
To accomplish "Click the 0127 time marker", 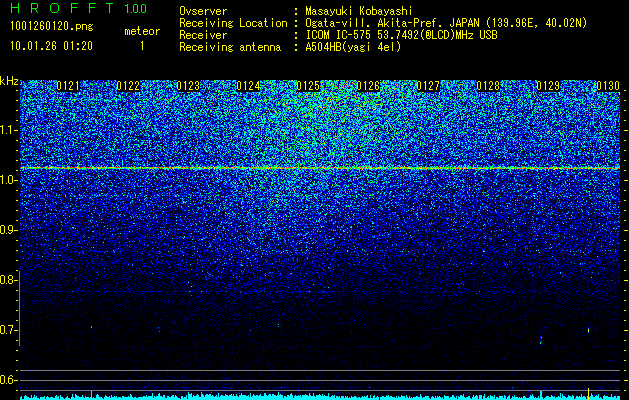I will pyautogui.click(x=428, y=86).
